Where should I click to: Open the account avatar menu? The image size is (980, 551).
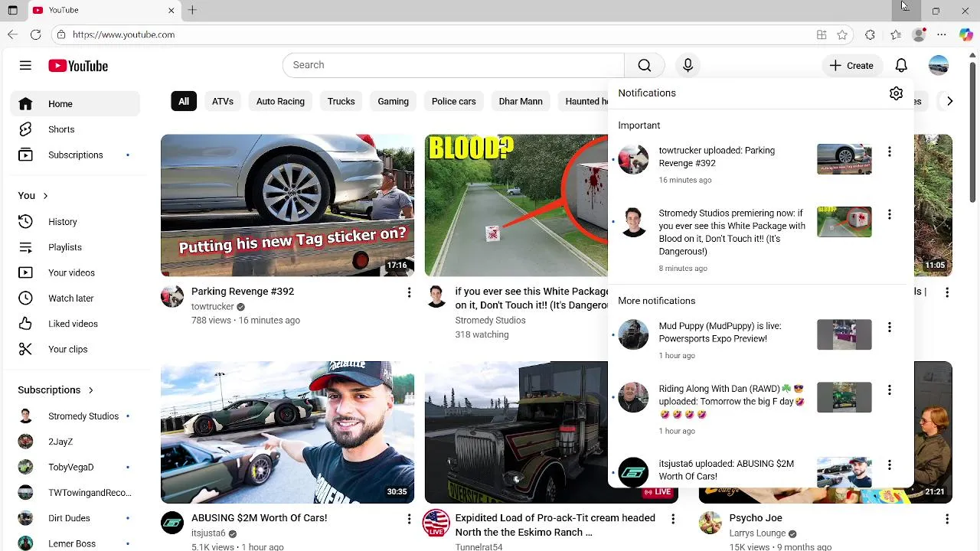point(939,66)
